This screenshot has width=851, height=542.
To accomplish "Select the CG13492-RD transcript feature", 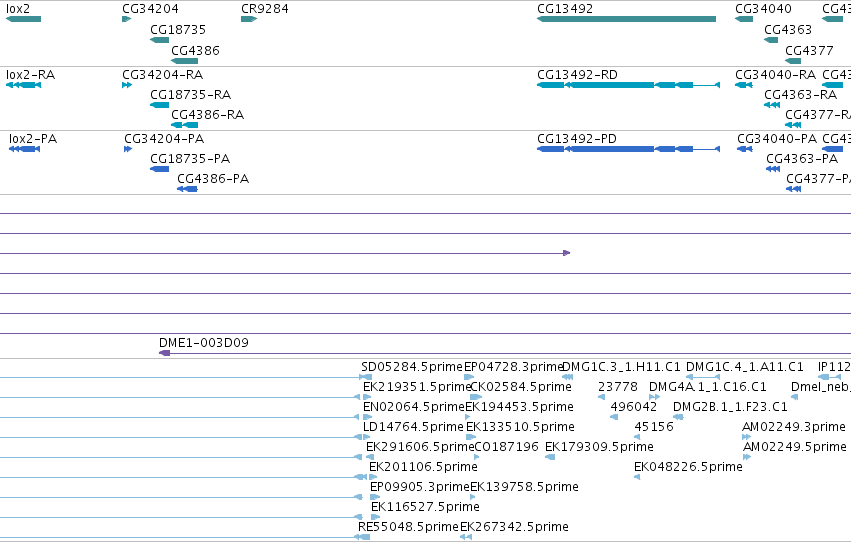I will [628, 85].
